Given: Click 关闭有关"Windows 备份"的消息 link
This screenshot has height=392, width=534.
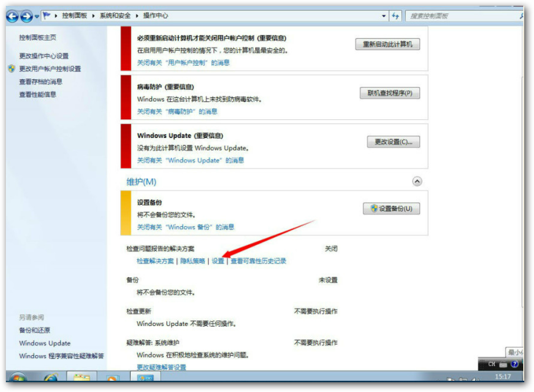Looking at the screenshot, I should point(186,227).
